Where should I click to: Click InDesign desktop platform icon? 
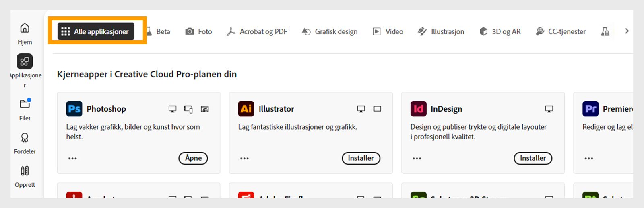pos(549,109)
